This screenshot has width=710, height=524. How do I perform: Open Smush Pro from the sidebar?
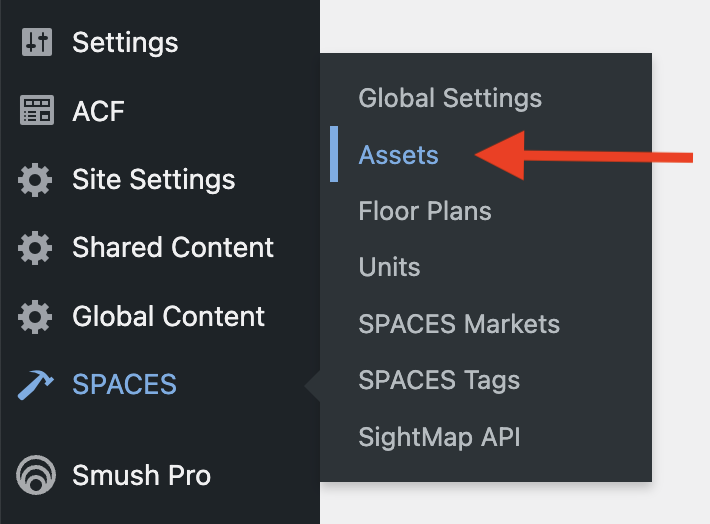(141, 475)
